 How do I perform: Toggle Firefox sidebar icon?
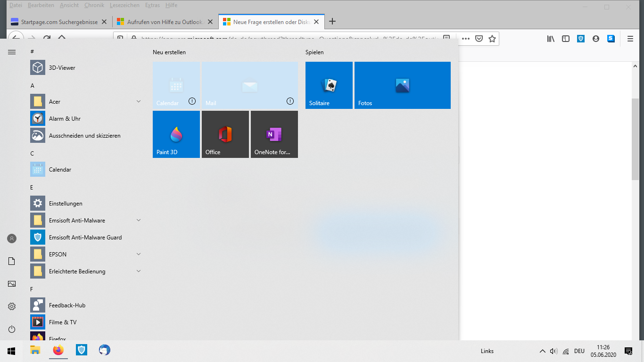point(566,39)
